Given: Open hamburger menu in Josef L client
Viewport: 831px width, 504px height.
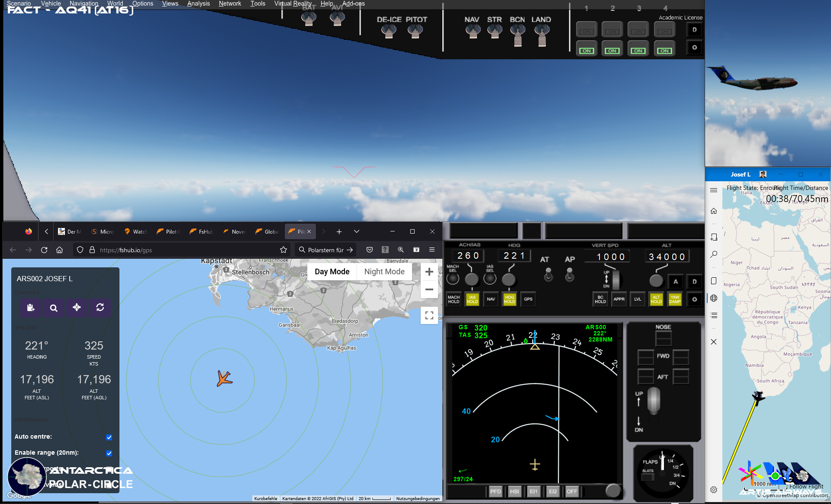Looking at the screenshot, I should 714,190.
